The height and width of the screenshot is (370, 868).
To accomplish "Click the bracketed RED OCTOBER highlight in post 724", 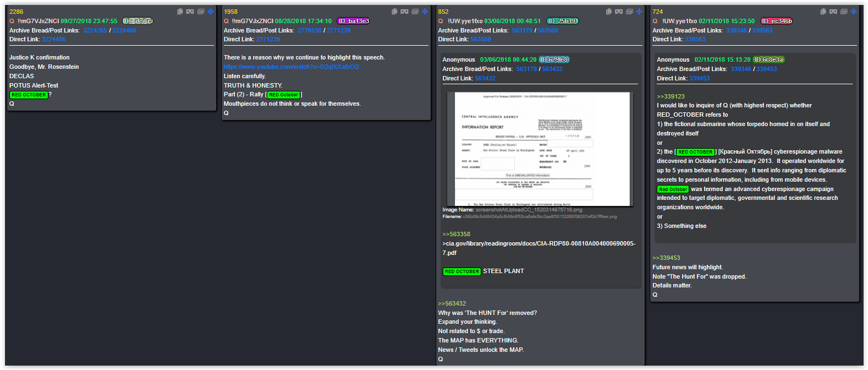I will click(x=695, y=152).
